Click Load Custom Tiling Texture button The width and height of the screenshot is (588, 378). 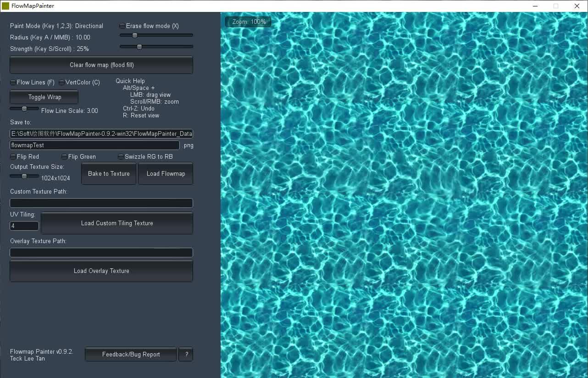click(117, 223)
